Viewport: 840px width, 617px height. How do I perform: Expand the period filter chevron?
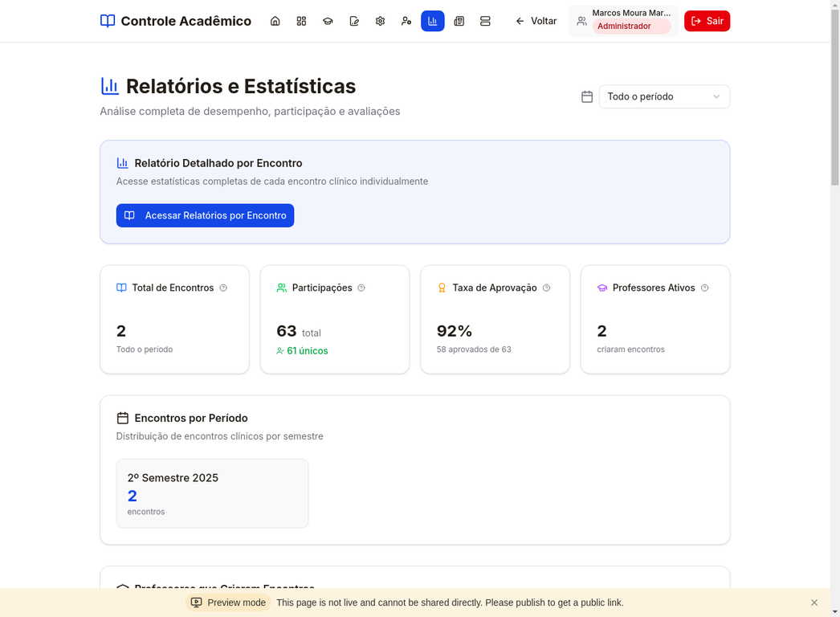[716, 96]
